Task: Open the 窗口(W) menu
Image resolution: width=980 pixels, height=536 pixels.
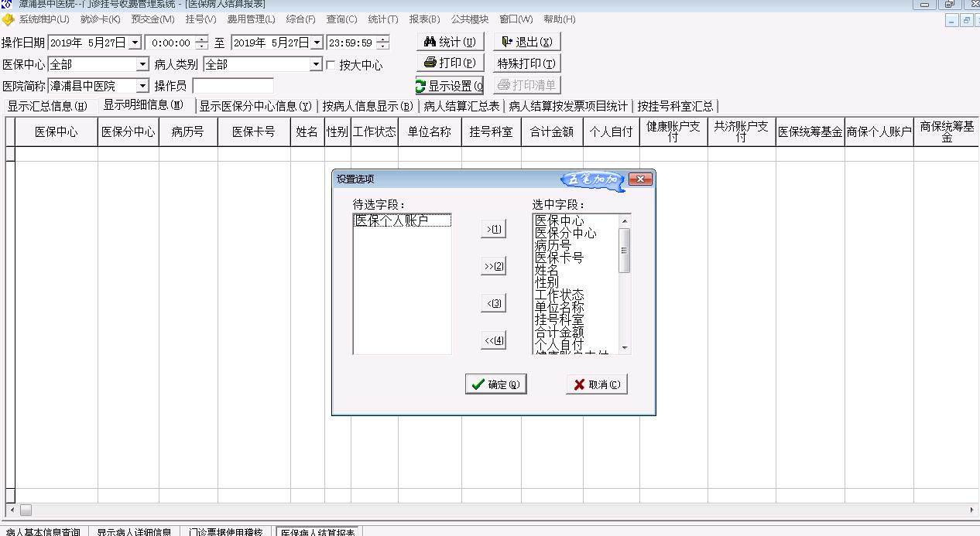Action: pyautogui.click(x=516, y=19)
